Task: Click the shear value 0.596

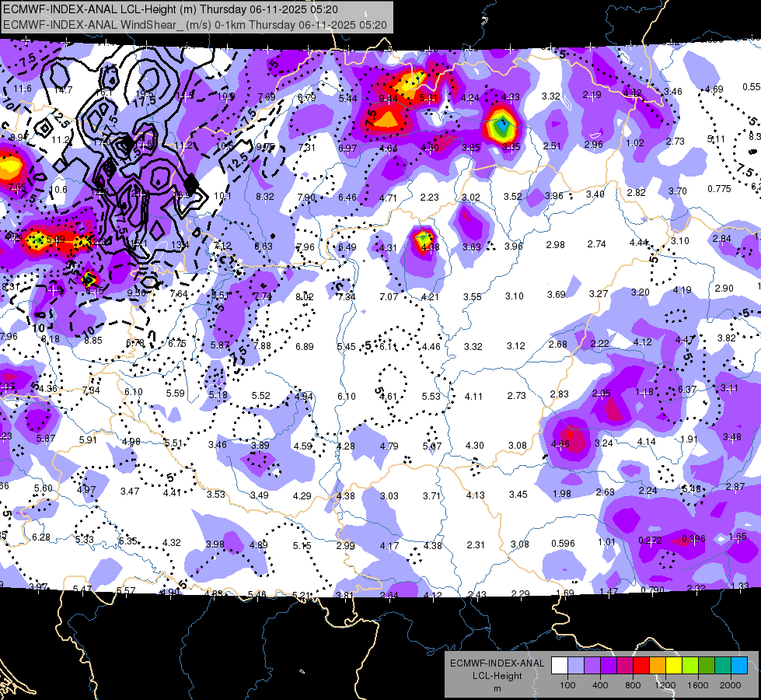Action: (x=563, y=543)
